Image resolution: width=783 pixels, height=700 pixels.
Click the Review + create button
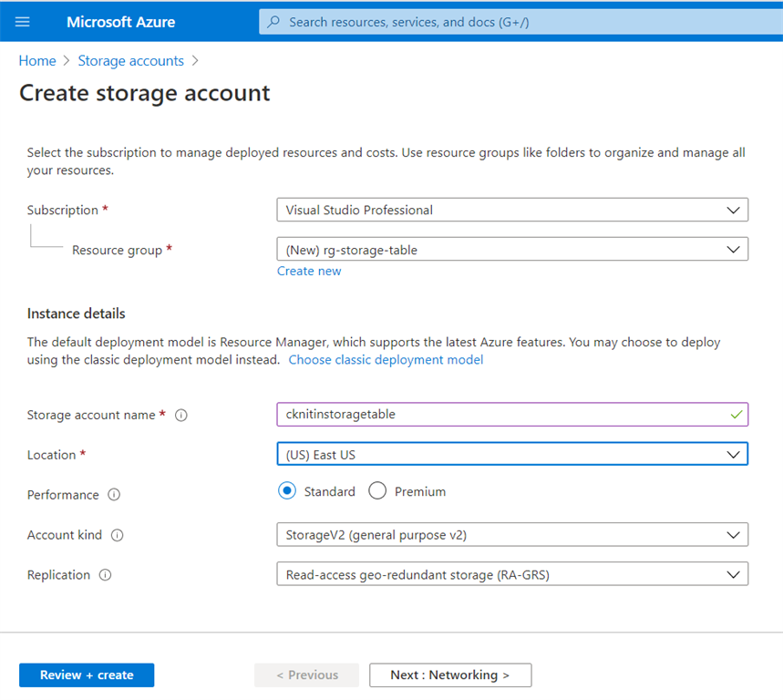click(86, 674)
